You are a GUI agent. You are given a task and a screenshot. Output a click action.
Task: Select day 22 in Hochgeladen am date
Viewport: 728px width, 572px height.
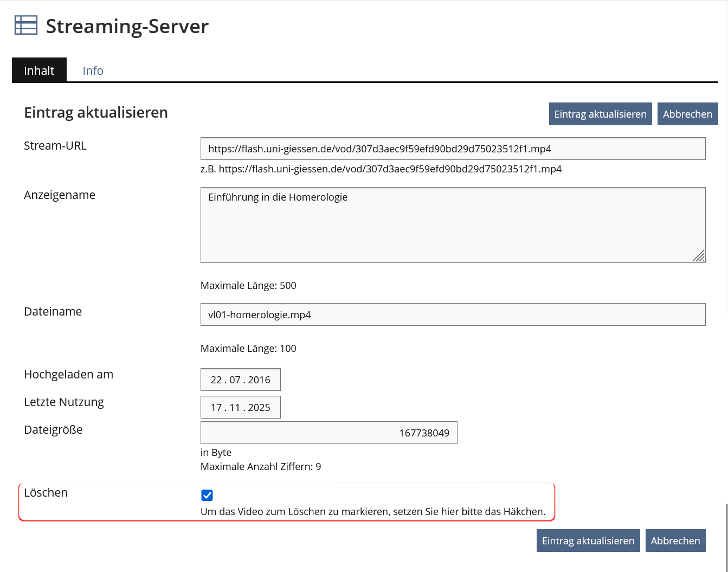[x=216, y=380]
